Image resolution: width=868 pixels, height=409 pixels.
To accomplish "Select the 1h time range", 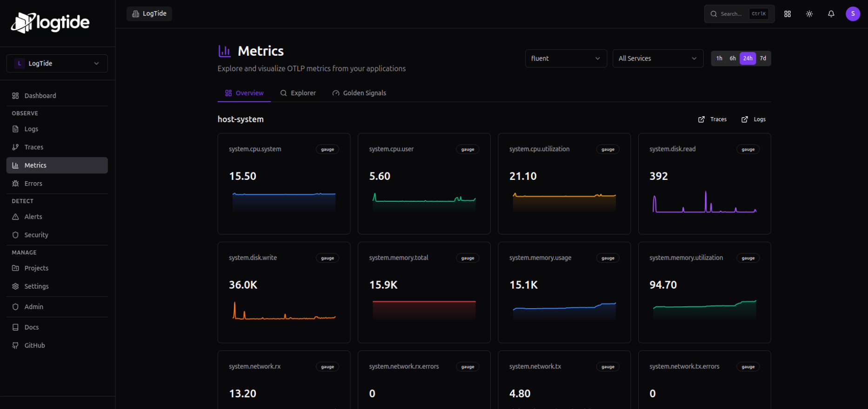I will (x=719, y=59).
